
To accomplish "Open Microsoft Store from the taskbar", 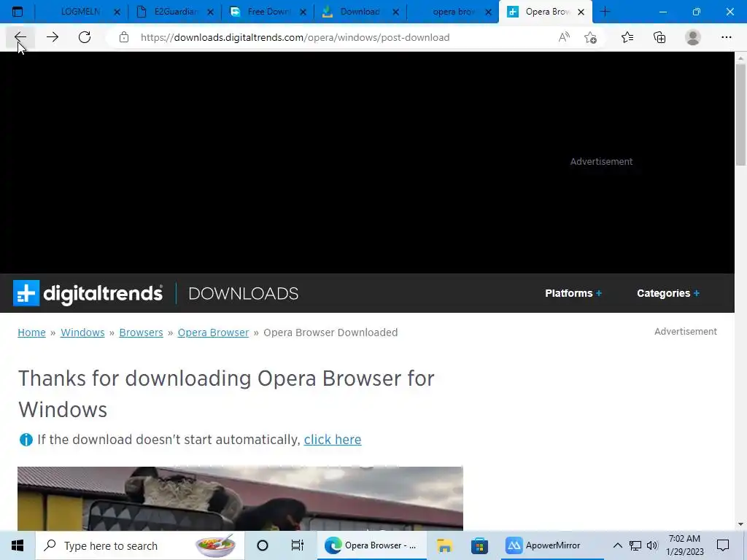I will coord(479,545).
